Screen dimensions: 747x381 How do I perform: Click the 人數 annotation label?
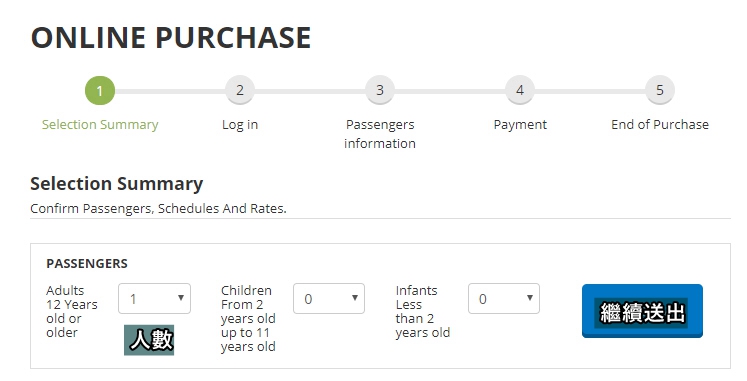click(149, 340)
